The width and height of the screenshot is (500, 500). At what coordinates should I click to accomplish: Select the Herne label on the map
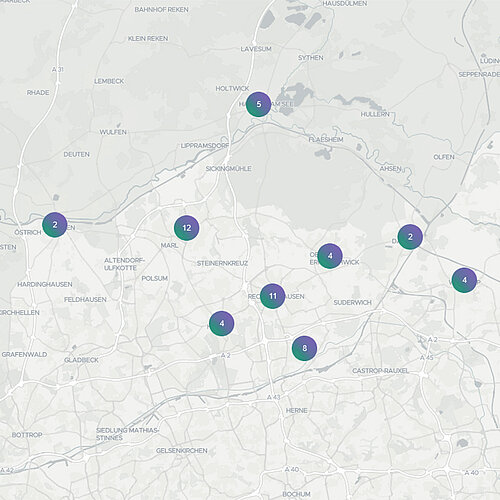[x=297, y=410]
